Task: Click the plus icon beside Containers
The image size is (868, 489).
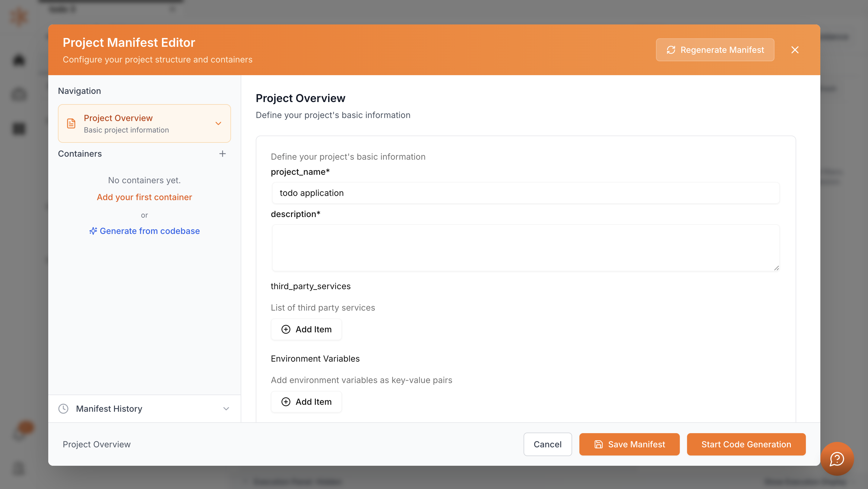Action: [222, 154]
